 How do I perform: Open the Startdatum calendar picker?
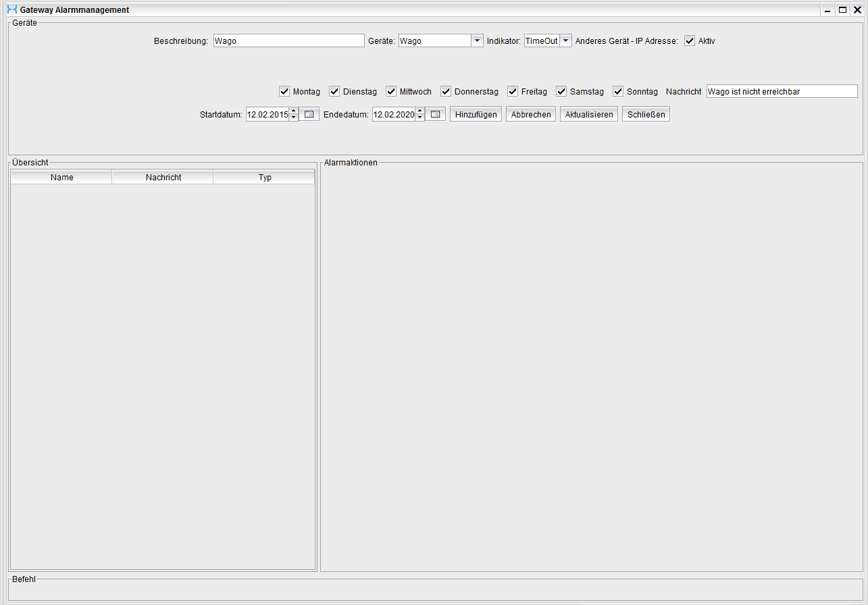click(x=309, y=115)
